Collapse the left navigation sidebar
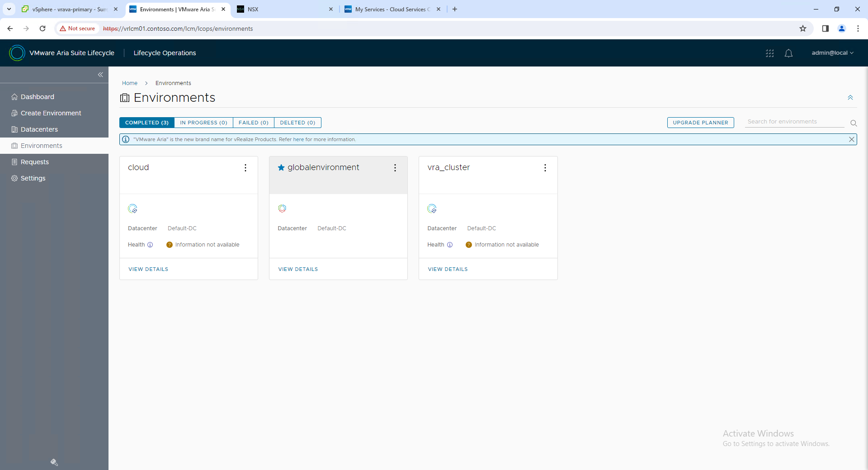Screen dimensions: 868x470 [x=100, y=75]
